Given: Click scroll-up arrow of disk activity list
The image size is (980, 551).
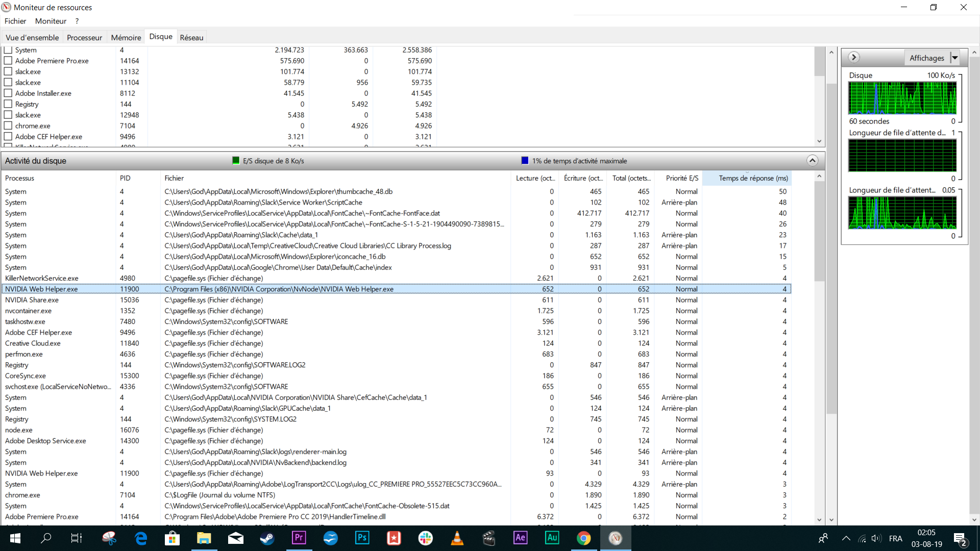Looking at the screenshot, I should (819, 177).
